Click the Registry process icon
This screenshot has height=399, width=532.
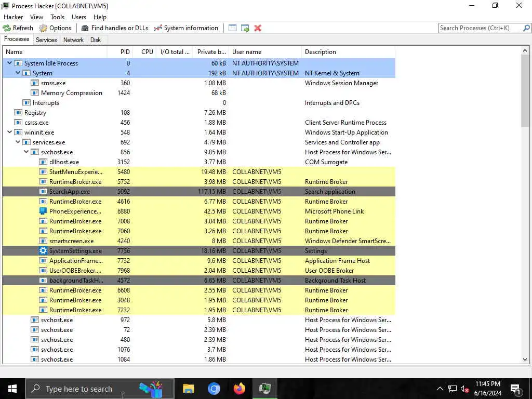click(x=18, y=112)
